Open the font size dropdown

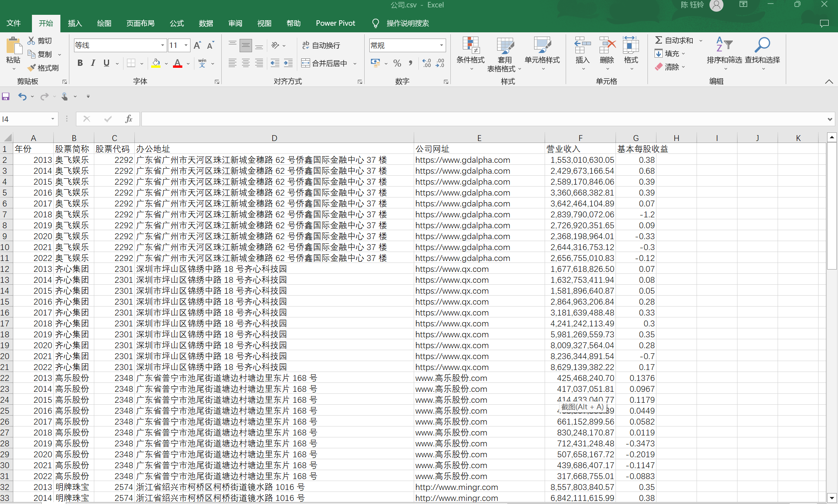pos(186,45)
